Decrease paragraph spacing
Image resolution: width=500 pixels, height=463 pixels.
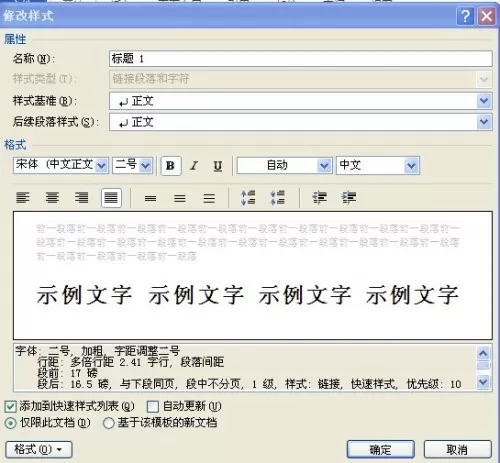[278, 198]
